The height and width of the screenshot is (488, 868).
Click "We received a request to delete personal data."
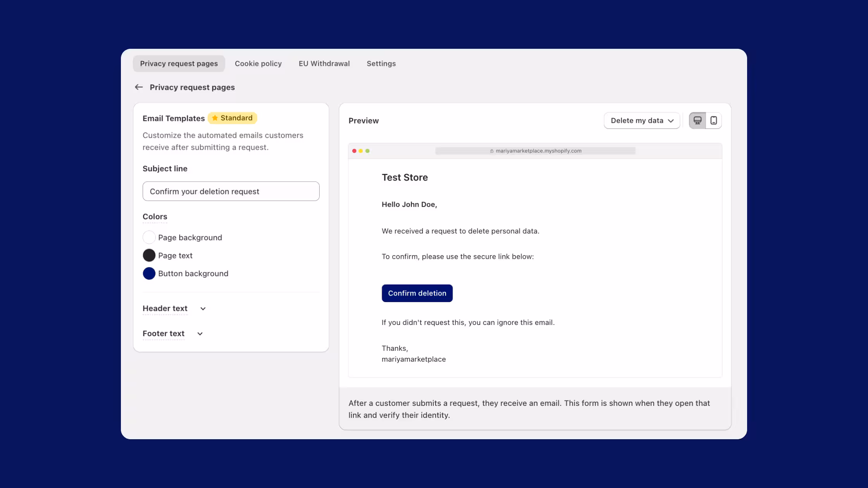click(460, 231)
